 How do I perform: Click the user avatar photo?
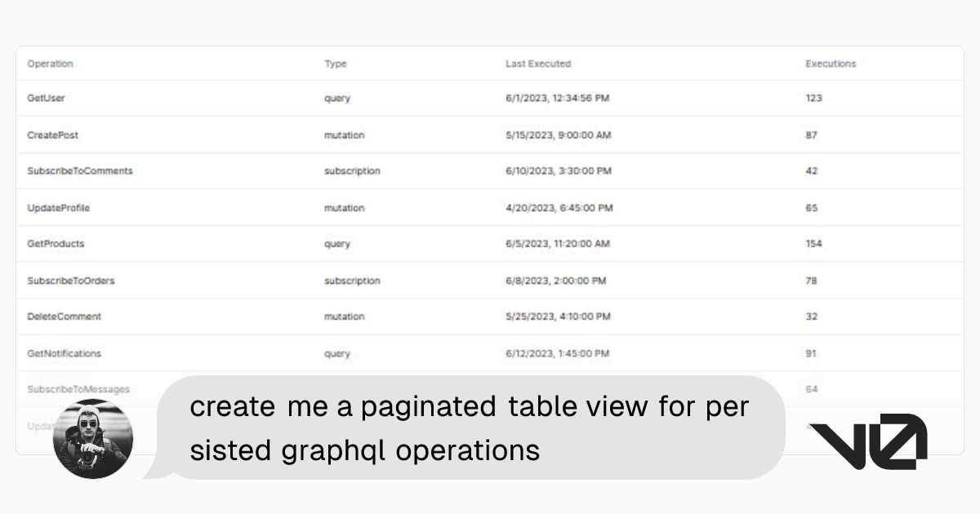pos(93,439)
